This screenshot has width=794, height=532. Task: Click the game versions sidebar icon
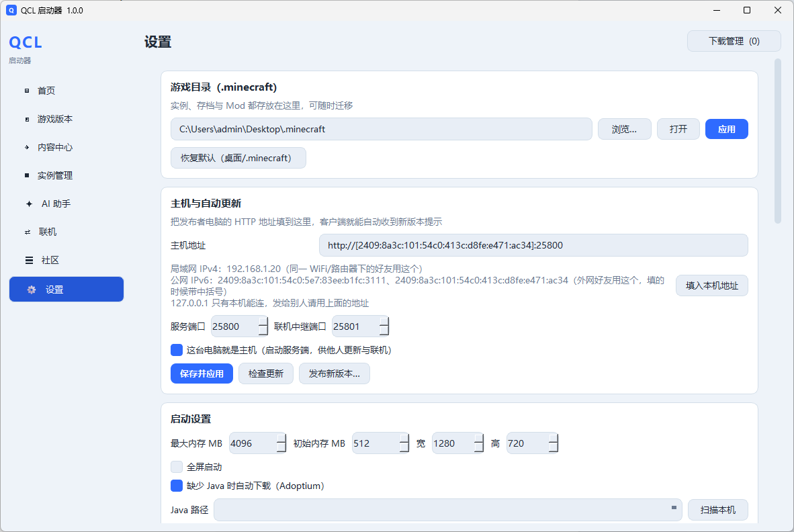click(27, 119)
